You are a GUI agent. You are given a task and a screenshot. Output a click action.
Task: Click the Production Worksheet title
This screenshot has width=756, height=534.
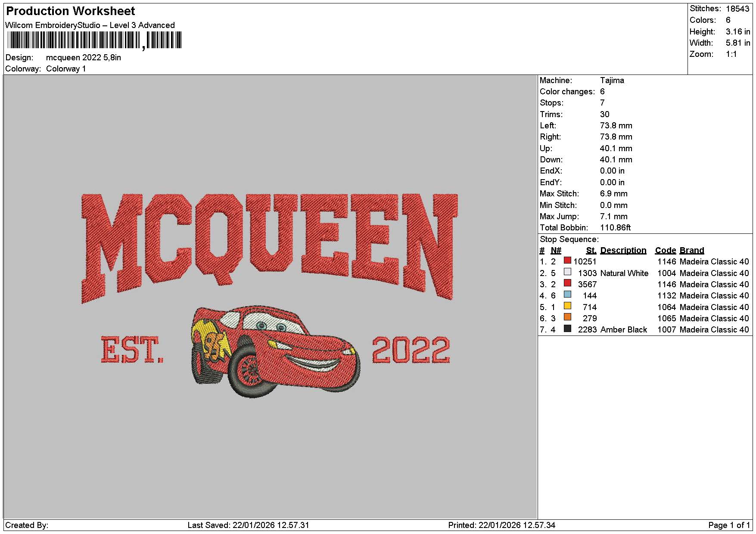coord(71,11)
